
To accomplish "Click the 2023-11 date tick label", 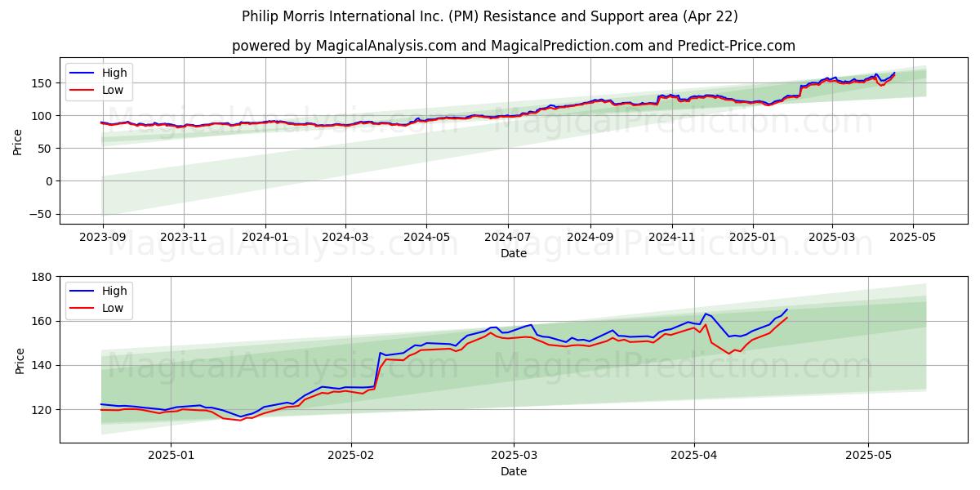I will pos(183,238).
